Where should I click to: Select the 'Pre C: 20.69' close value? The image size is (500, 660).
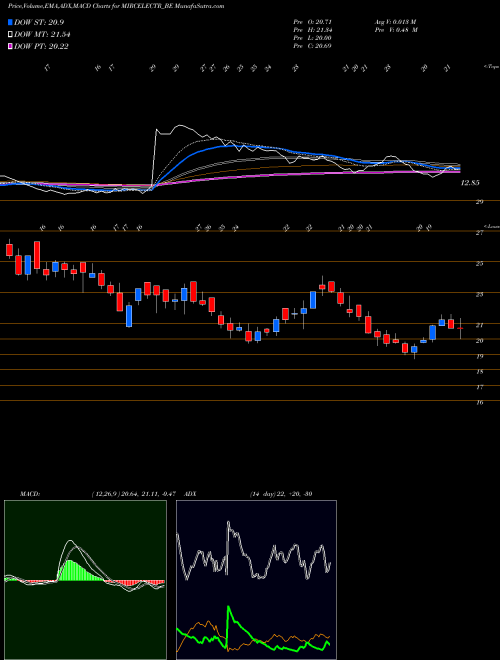pyautogui.click(x=313, y=45)
